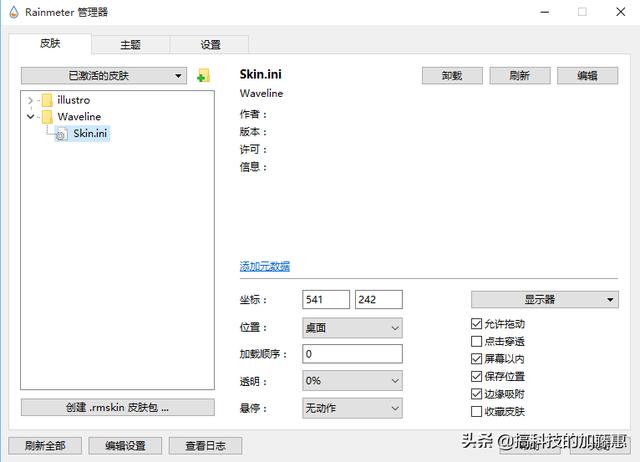Viewport: 640px width, 462px height.
Task: Select Skin.ini in the skin tree
Action: (x=90, y=133)
